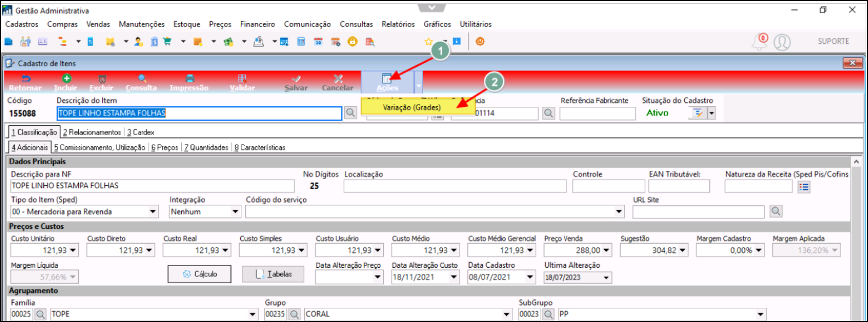Image resolution: width=868 pixels, height=322 pixels.
Task: Click the Grupo lookup magnifier icon
Action: (x=294, y=314)
